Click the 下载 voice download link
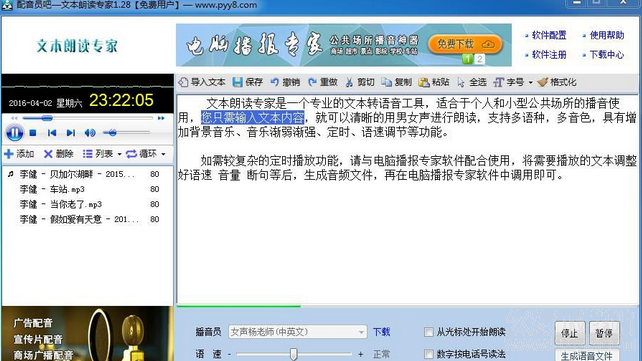This screenshot has height=361, width=642. click(x=382, y=332)
